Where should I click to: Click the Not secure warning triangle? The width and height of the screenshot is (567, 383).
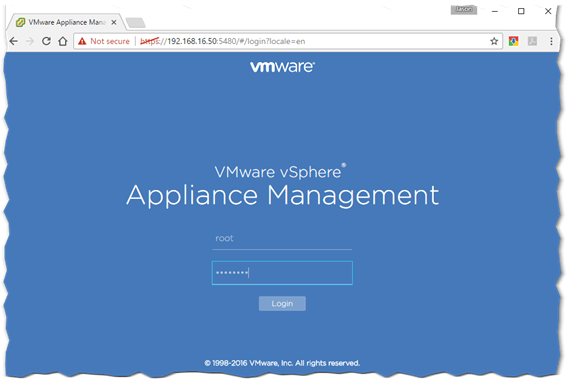pyautogui.click(x=82, y=41)
